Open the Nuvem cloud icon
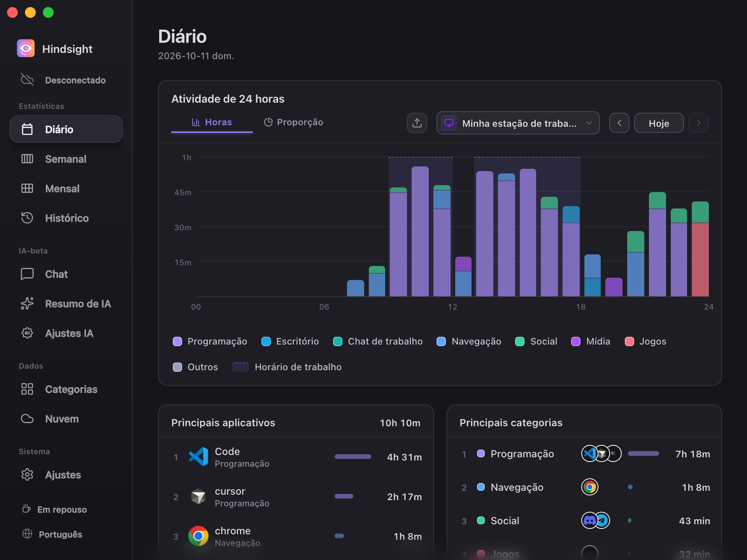747x560 pixels. pos(27,418)
